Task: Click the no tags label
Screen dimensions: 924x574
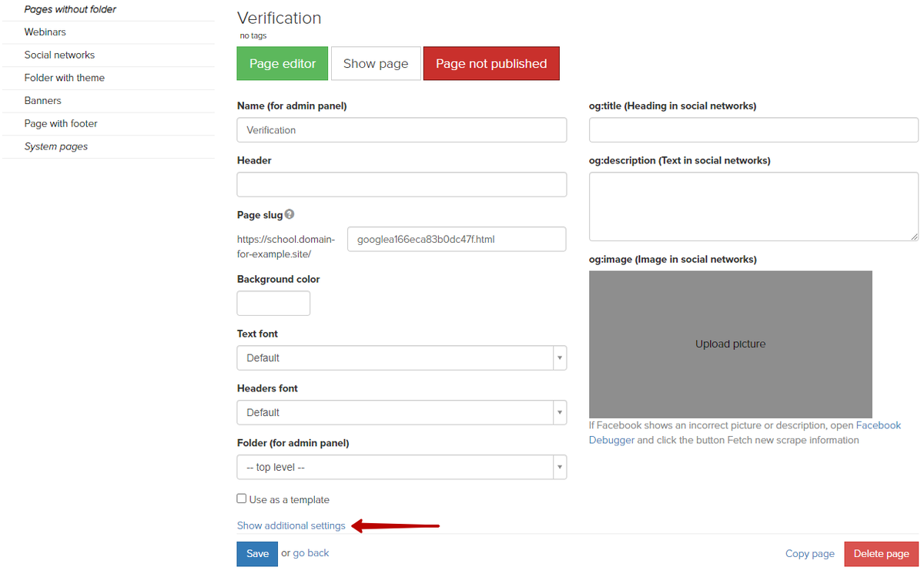Action: coord(253,35)
